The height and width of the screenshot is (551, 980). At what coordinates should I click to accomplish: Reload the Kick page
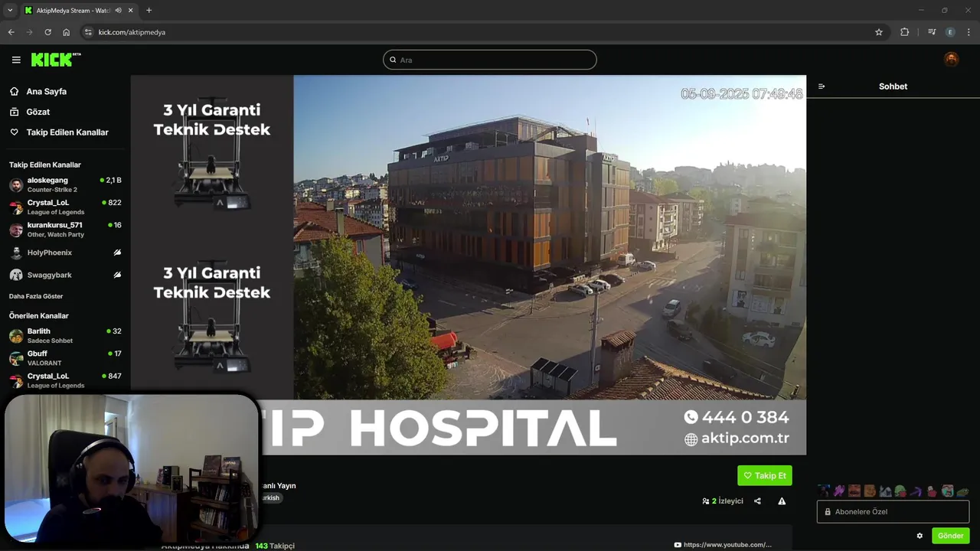pos(47,32)
